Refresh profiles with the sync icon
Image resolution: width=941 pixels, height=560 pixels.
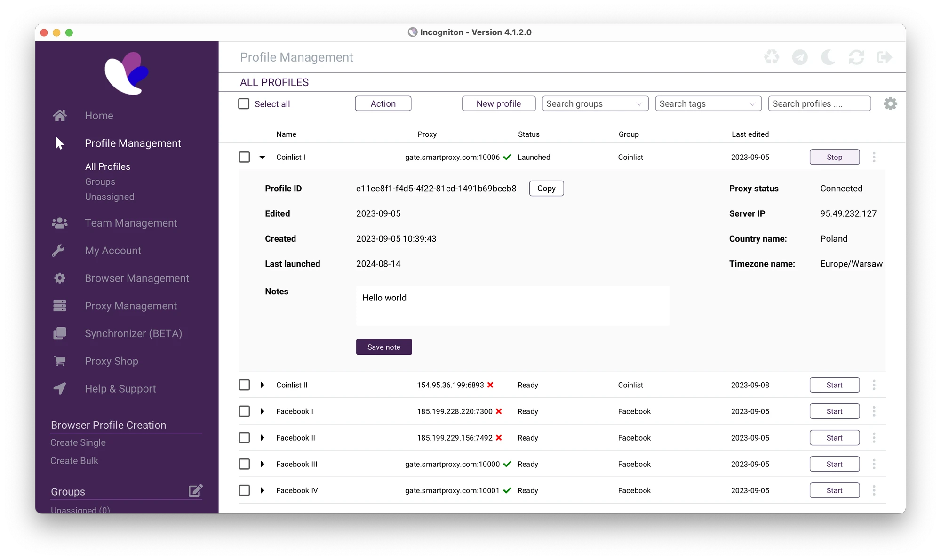(x=856, y=57)
